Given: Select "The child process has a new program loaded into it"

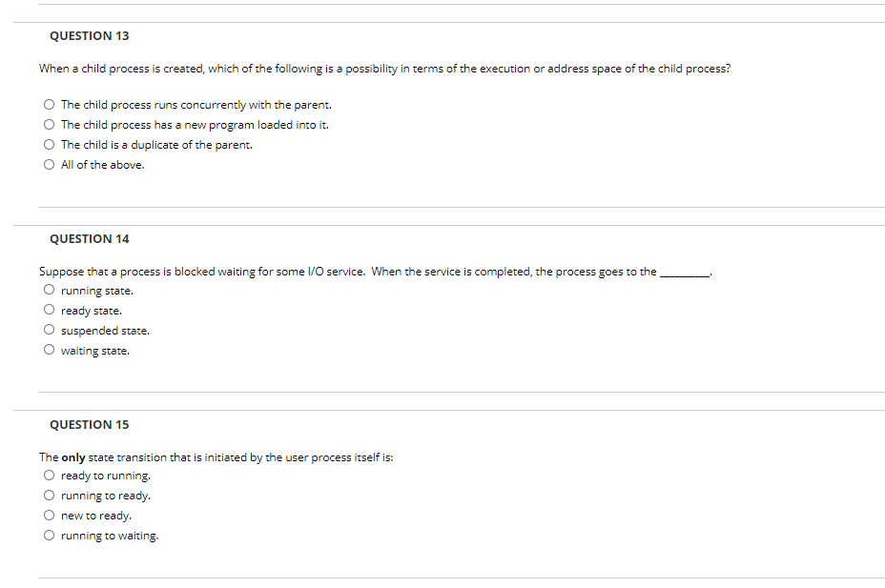Looking at the screenshot, I should coord(48,124).
